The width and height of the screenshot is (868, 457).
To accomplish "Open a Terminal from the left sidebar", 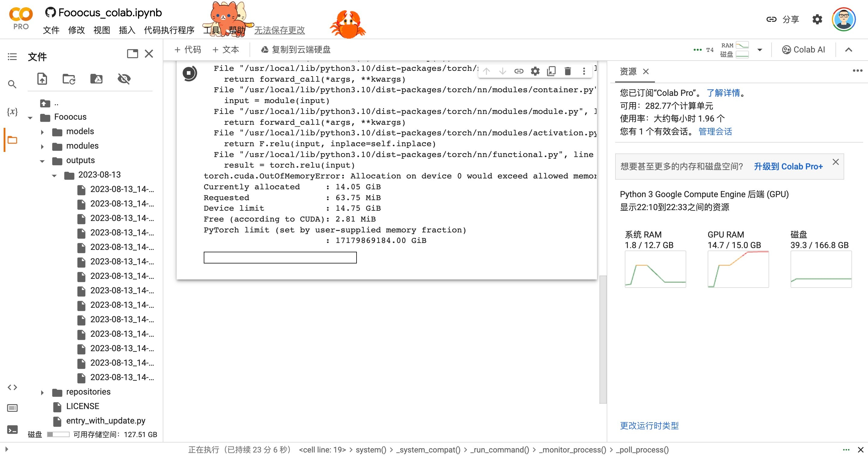I will [12, 430].
